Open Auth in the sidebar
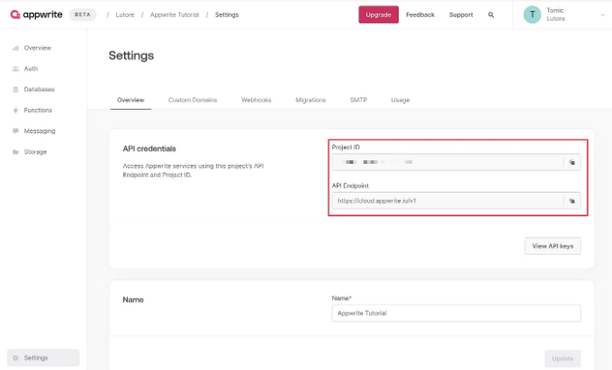Screen dimensions: 612x370 point(31,69)
